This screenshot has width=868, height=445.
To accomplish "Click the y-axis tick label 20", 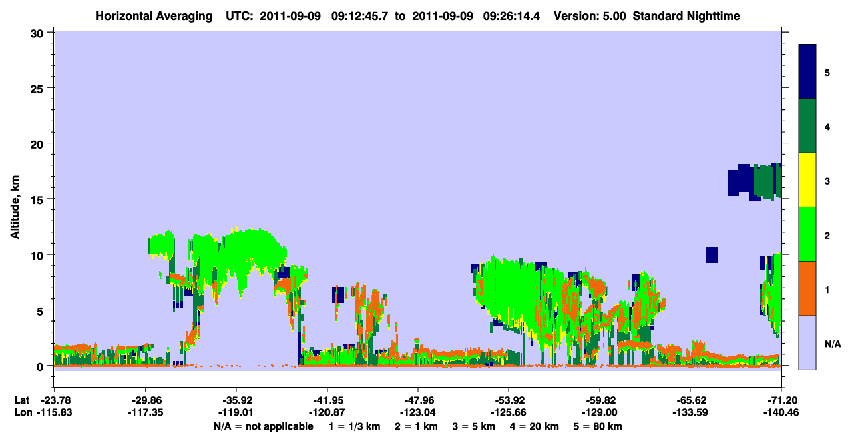I will (x=38, y=143).
